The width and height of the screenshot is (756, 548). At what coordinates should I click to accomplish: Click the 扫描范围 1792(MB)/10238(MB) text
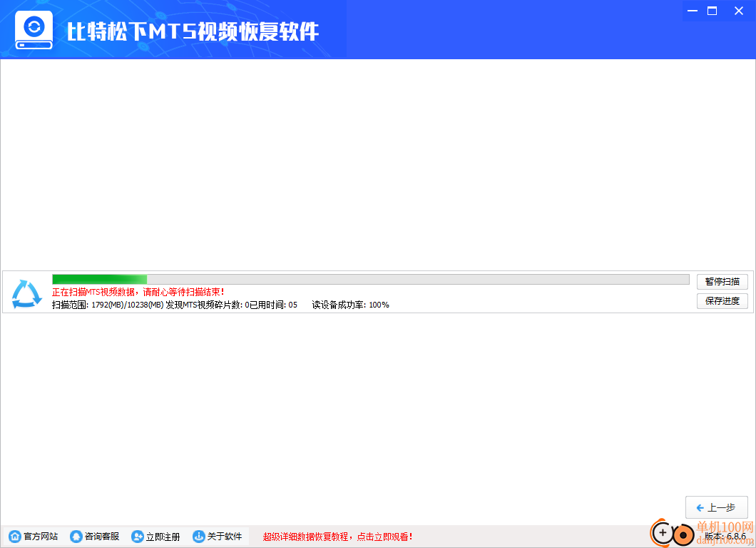pos(108,305)
